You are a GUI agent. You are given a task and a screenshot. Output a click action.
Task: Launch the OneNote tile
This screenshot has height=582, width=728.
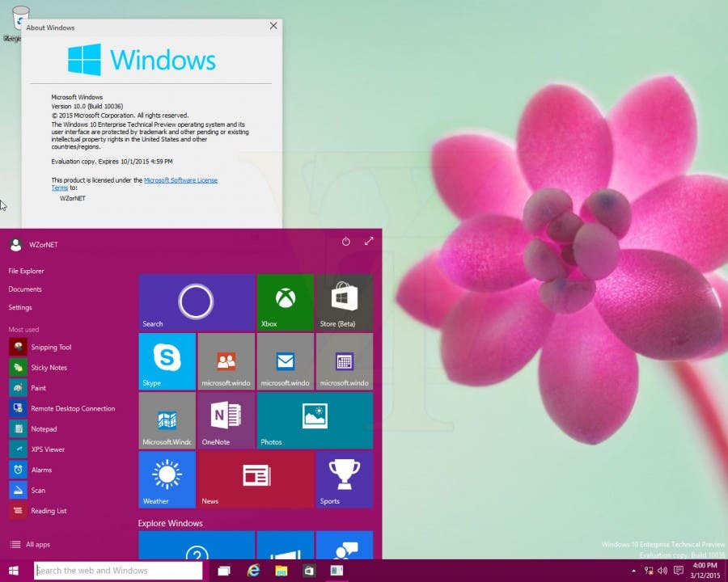(x=226, y=420)
